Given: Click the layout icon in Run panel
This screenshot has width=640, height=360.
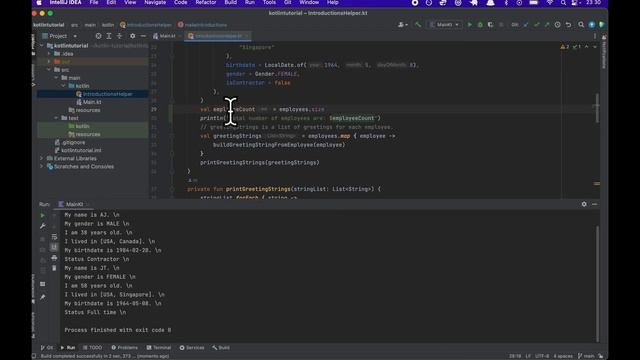Looking at the screenshot, I should click(x=42, y=284).
